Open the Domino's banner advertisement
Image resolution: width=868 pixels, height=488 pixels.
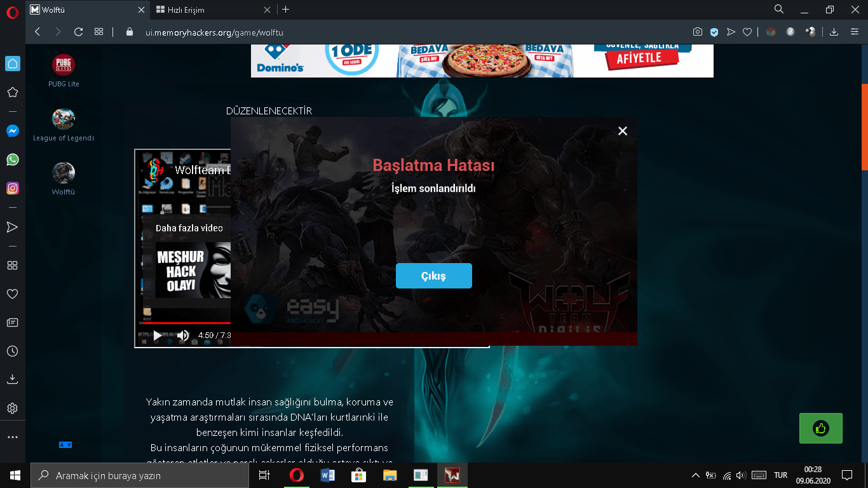[x=482, y=61]
